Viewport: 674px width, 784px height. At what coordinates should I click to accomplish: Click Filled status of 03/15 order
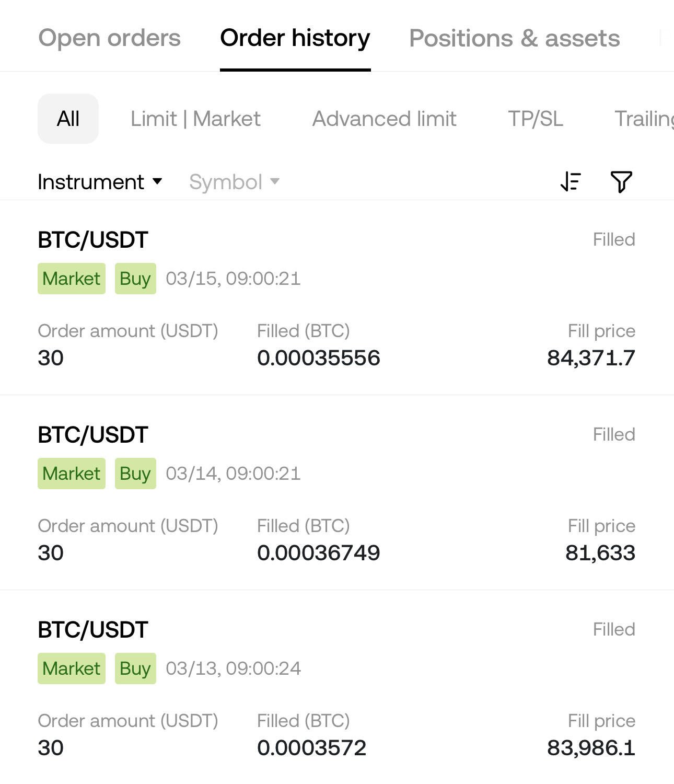click(x=614, y=239)
